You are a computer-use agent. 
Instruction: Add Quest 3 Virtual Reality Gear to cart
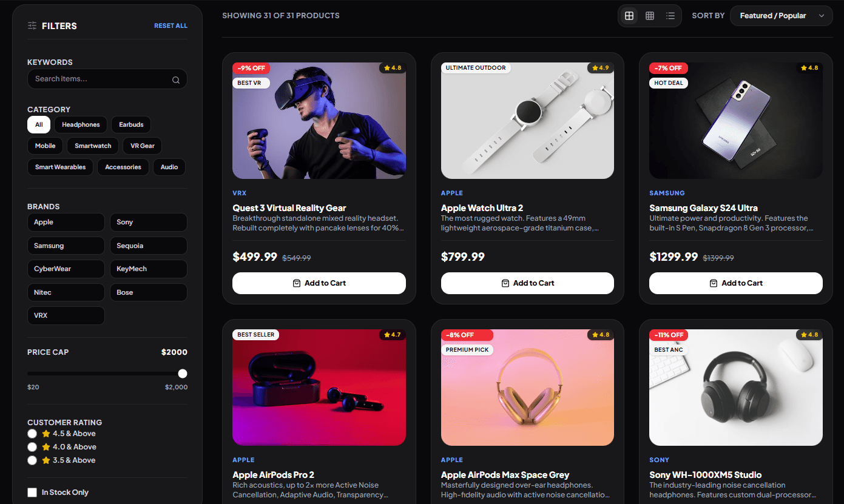click(x=319, y=283)
